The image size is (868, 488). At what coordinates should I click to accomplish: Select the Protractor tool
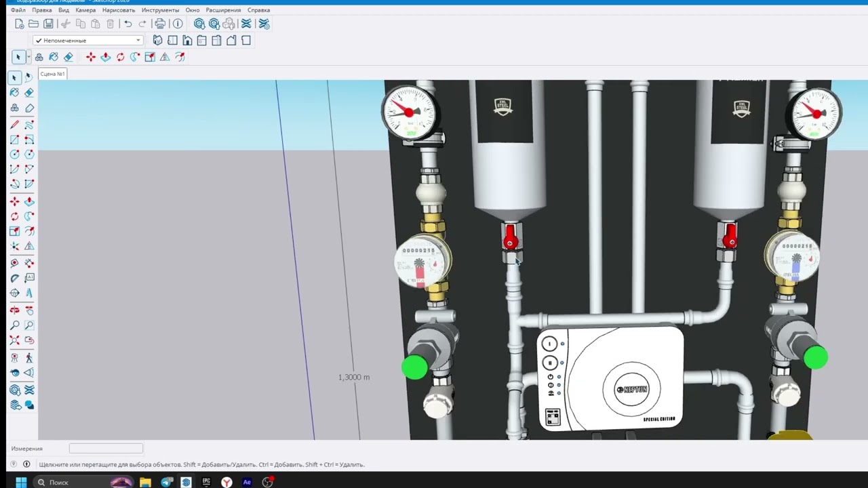[14, 278]
